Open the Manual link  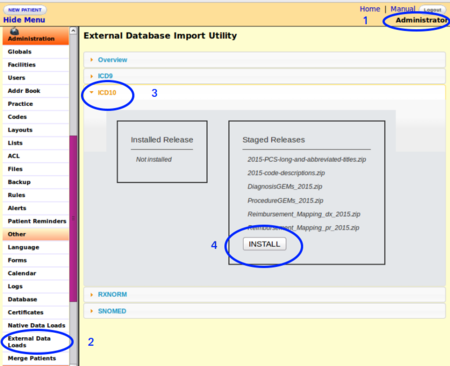403,9
